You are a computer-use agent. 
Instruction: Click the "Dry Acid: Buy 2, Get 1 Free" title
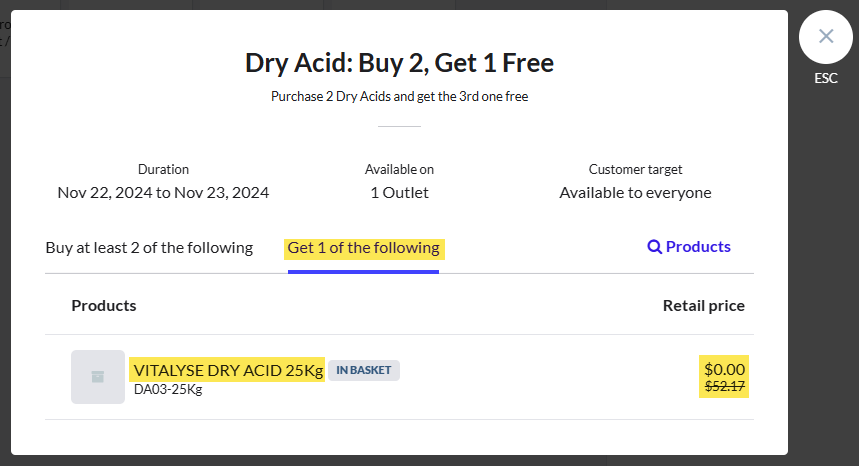[x=399, y=62]
